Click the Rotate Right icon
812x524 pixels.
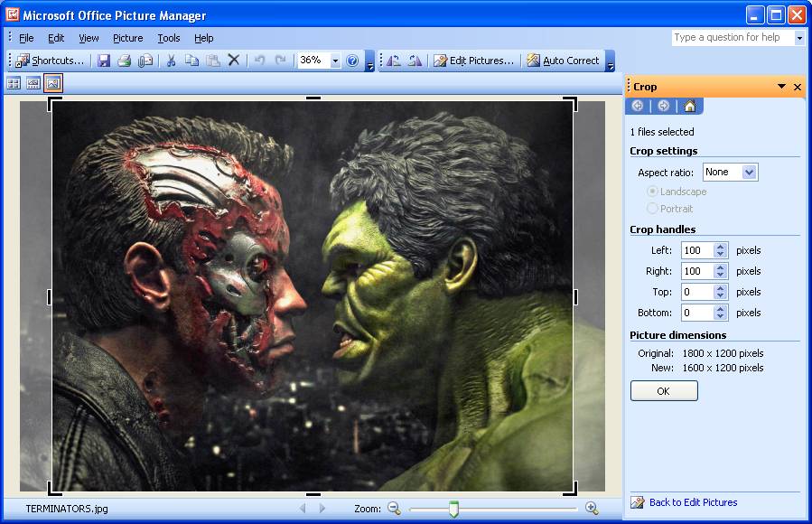click(x=415, y=61)
